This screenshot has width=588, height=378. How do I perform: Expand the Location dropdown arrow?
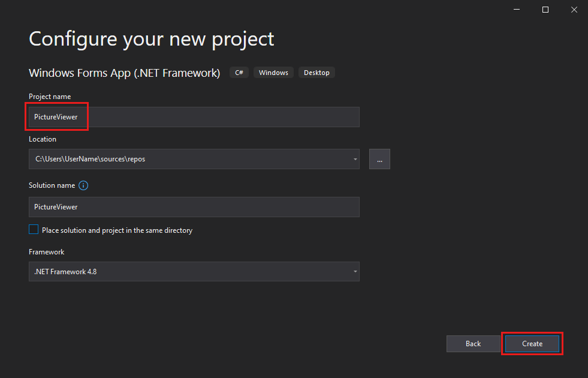[x=354, y=158]
